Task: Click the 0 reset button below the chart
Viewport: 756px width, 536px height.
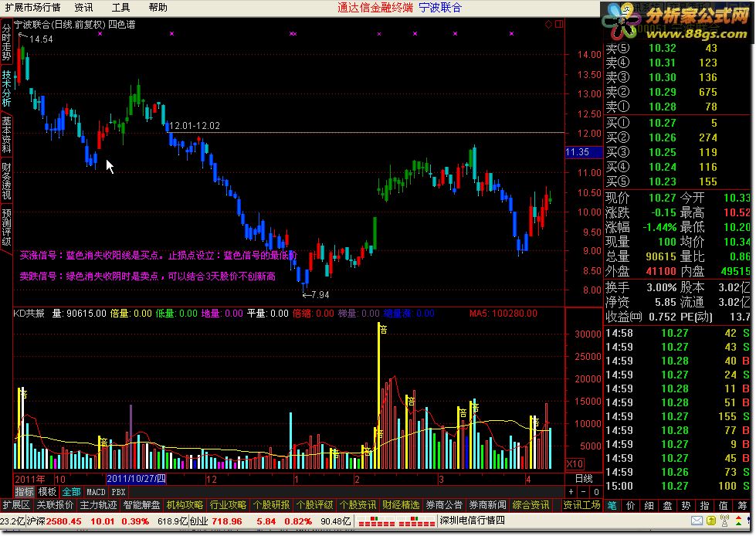Action: point(596,492)
